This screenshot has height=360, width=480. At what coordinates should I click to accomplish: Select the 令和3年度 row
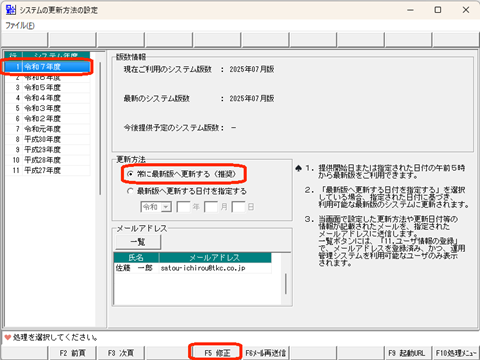[48, 108]
